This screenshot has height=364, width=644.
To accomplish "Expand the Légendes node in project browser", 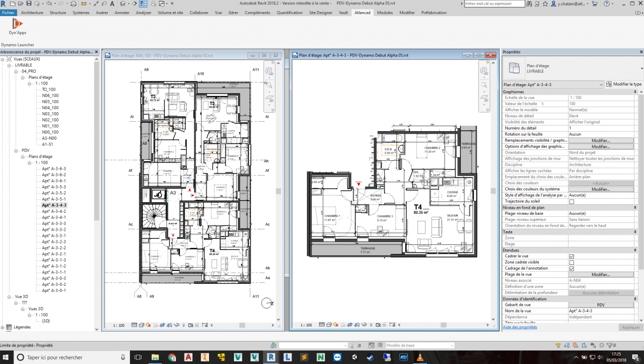I will (x=3, y=327).
